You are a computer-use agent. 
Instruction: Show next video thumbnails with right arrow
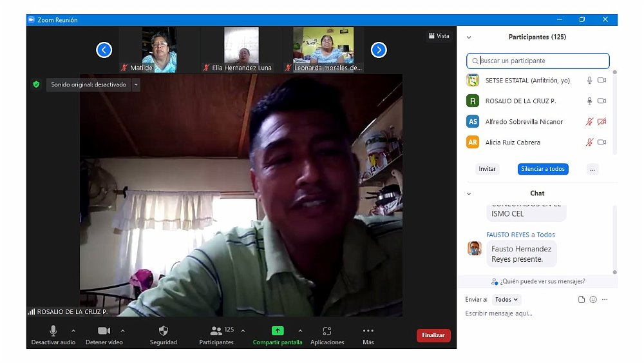(379, 50)
